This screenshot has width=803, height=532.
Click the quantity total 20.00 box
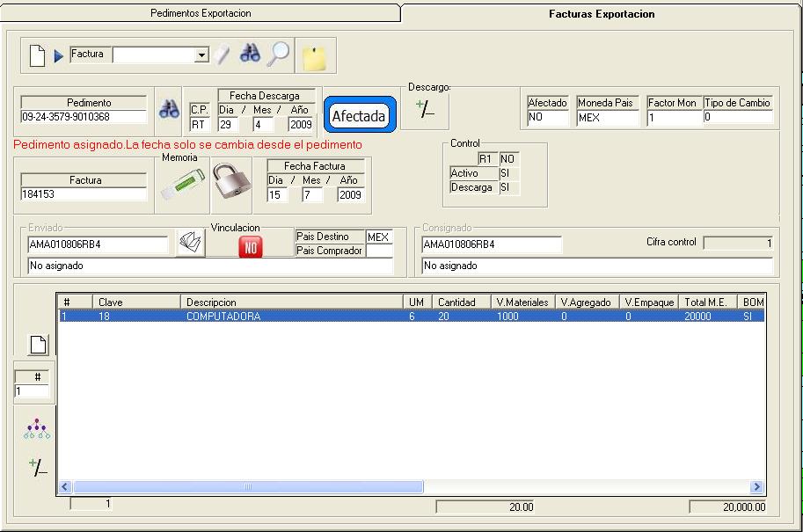tap(485, 506)
